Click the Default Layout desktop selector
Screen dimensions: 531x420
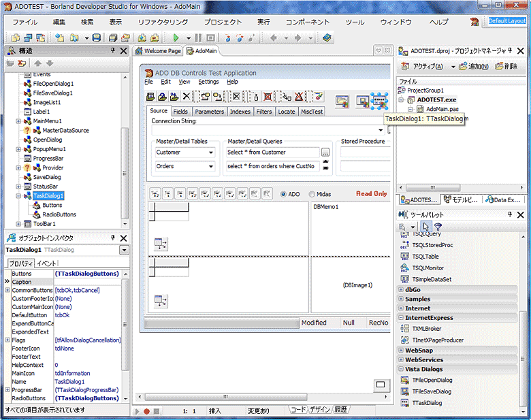[x=507, y=20]
